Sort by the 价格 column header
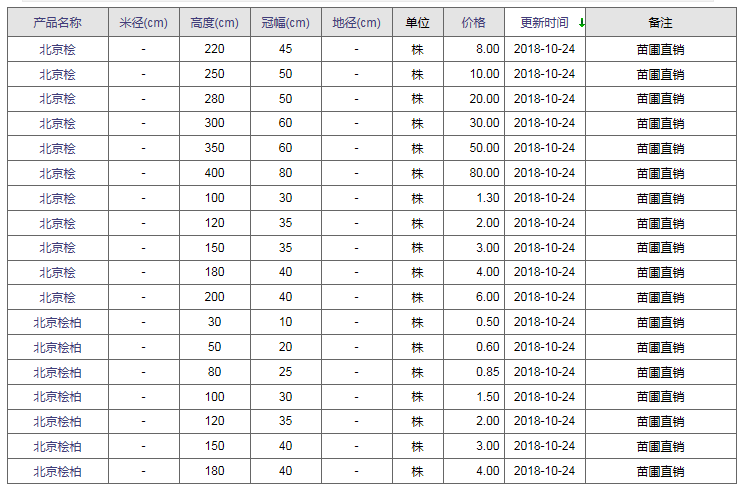This screenshot has width=745, height=496. pyautogui.click(x=474, y=22)
